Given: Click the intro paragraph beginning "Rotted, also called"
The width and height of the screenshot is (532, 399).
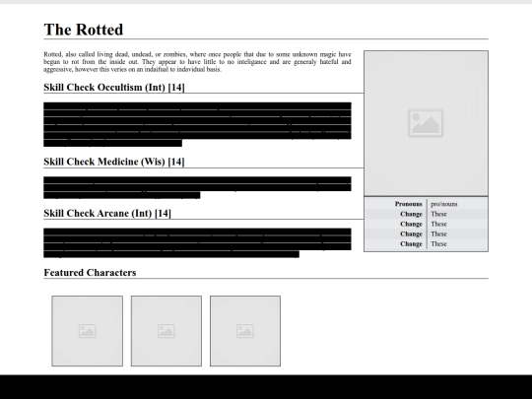Looking at the screenshot, I should [197, 62].
